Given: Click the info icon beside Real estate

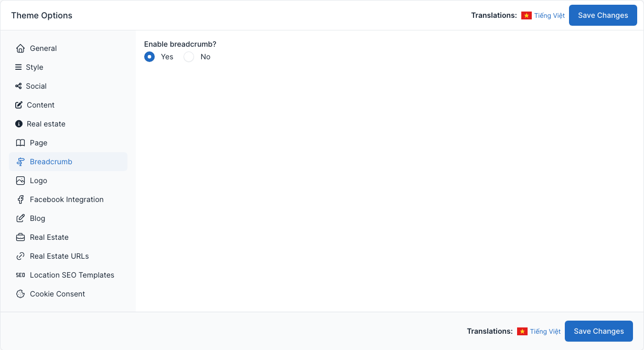Looking at the screenshot, I should click(19, 124).
